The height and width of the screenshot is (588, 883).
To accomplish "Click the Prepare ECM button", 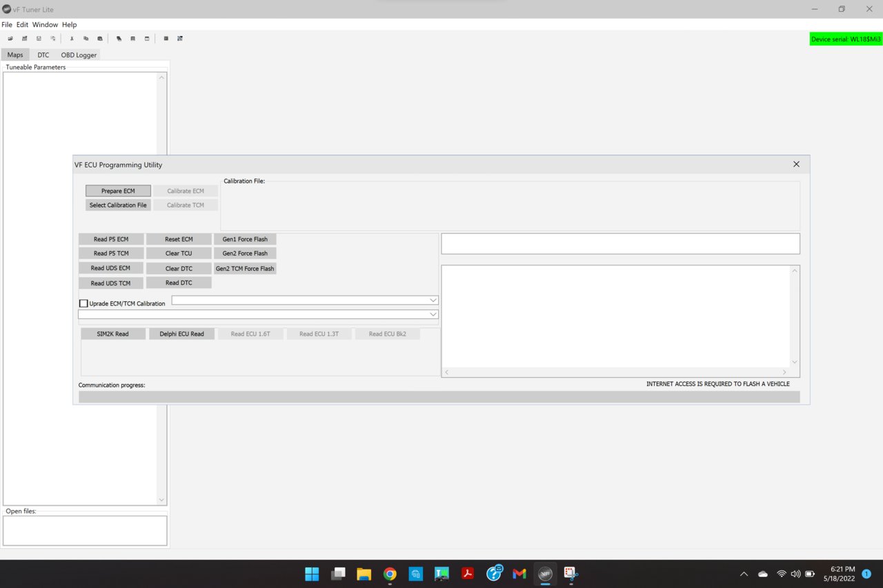I will point(118,191).
